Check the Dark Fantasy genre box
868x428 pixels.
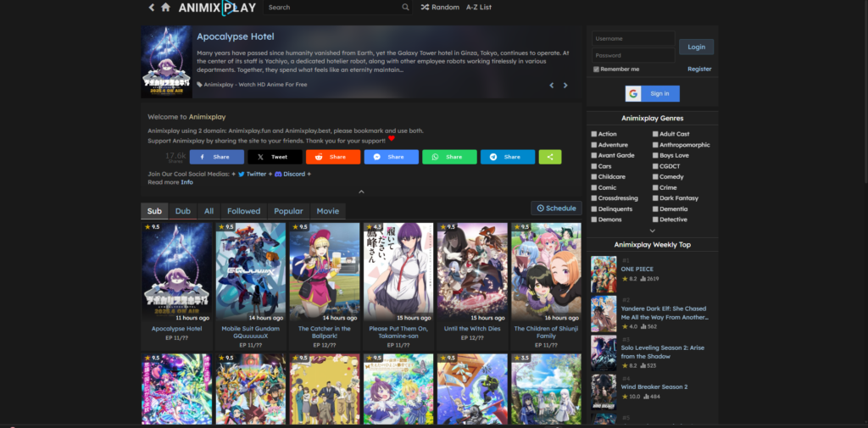tap(655, 198)
